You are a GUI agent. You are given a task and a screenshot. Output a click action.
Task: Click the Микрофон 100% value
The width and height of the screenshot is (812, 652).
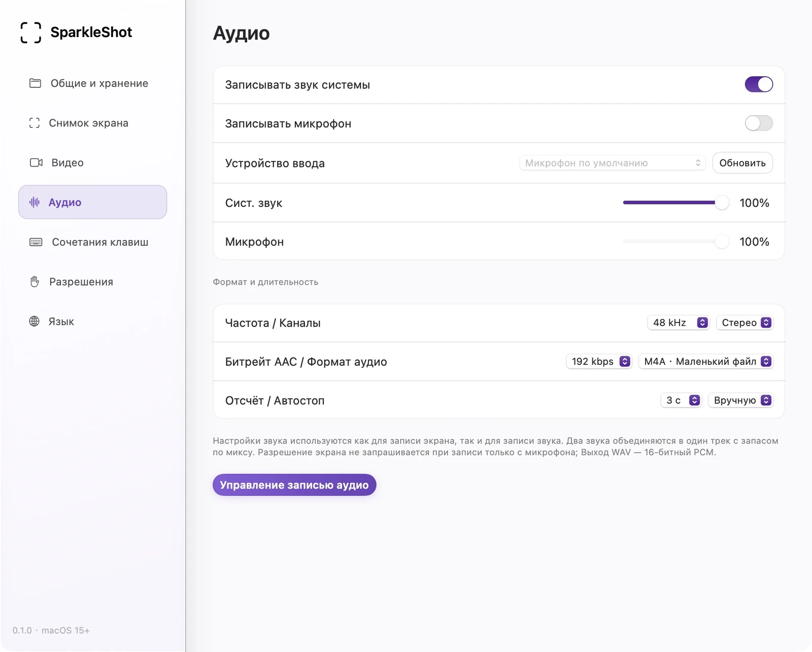point(754,242)
